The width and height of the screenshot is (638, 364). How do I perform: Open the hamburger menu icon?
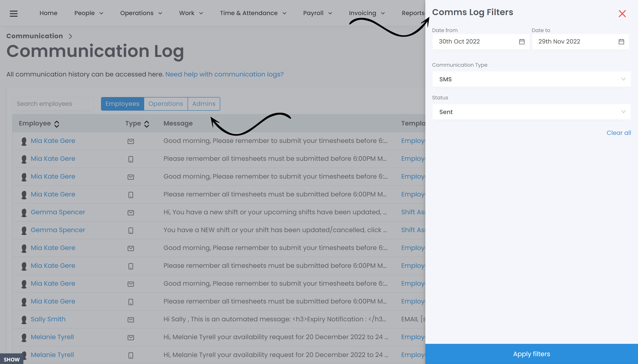click(x=14, y=14)
